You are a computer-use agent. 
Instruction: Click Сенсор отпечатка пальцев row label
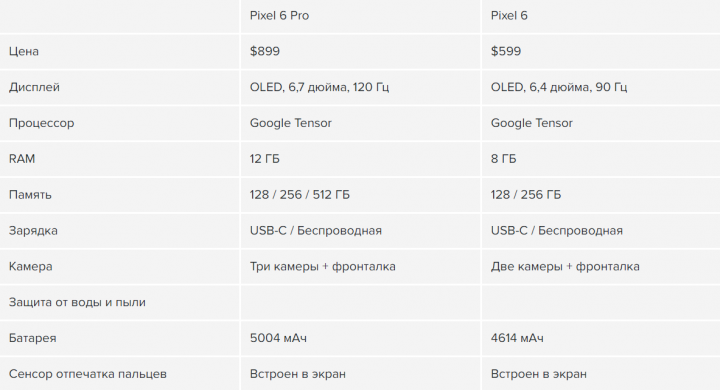pos(87,374)
